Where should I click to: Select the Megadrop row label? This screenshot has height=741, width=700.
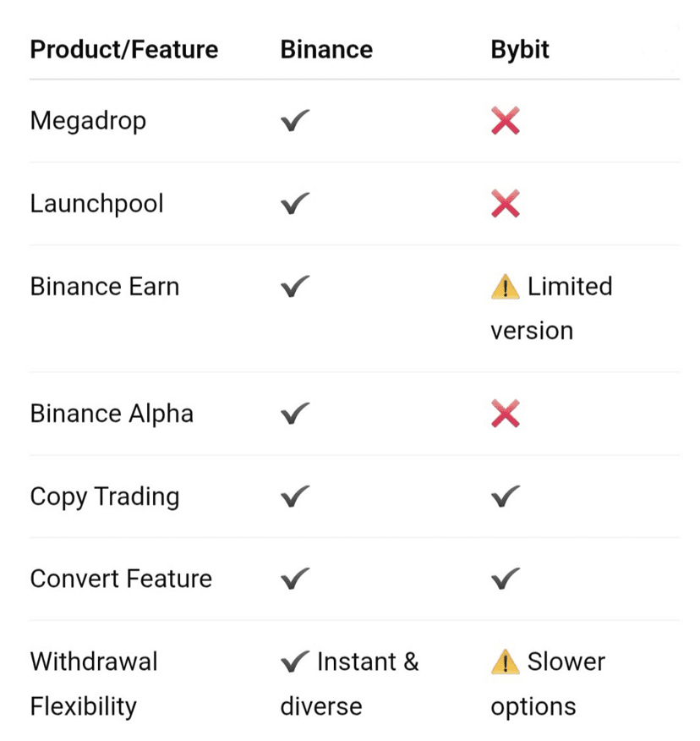point(88,121)
